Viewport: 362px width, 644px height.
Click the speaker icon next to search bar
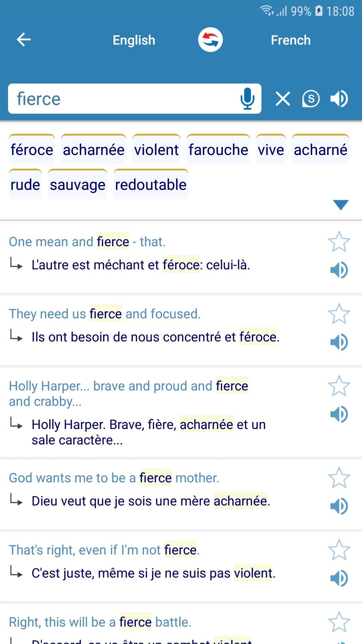(x=339, y=98)
